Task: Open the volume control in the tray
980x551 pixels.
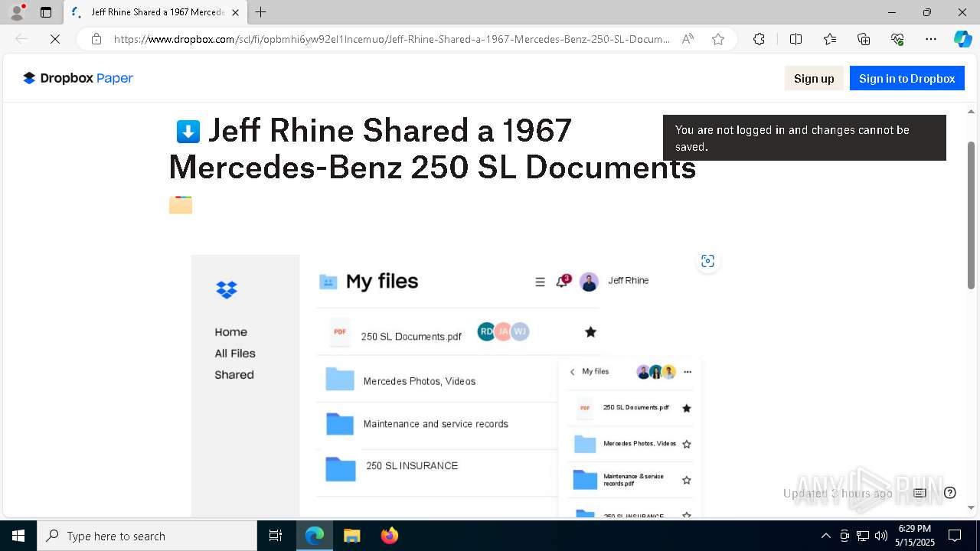Action: point(881,536)
